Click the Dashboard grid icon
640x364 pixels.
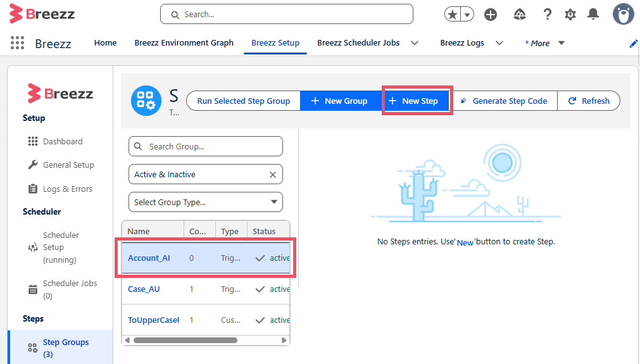coord(33,141)
